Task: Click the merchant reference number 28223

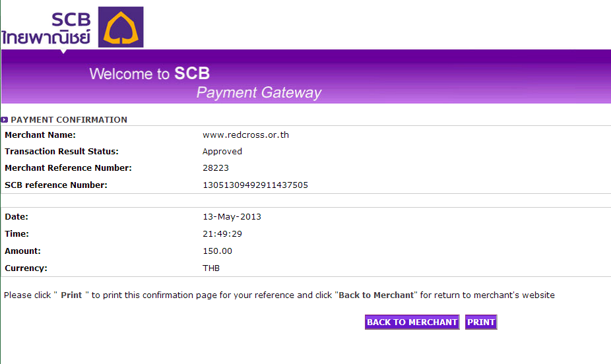Action: tap(216, 168)
